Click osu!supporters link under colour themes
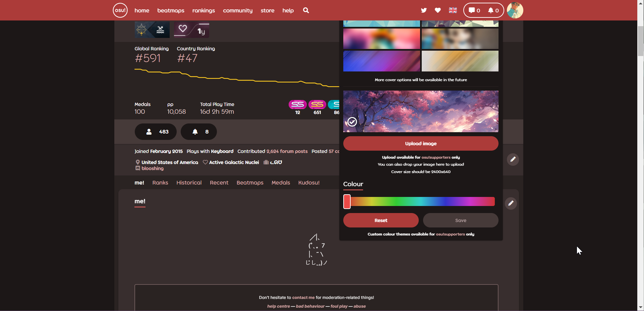 450,234
